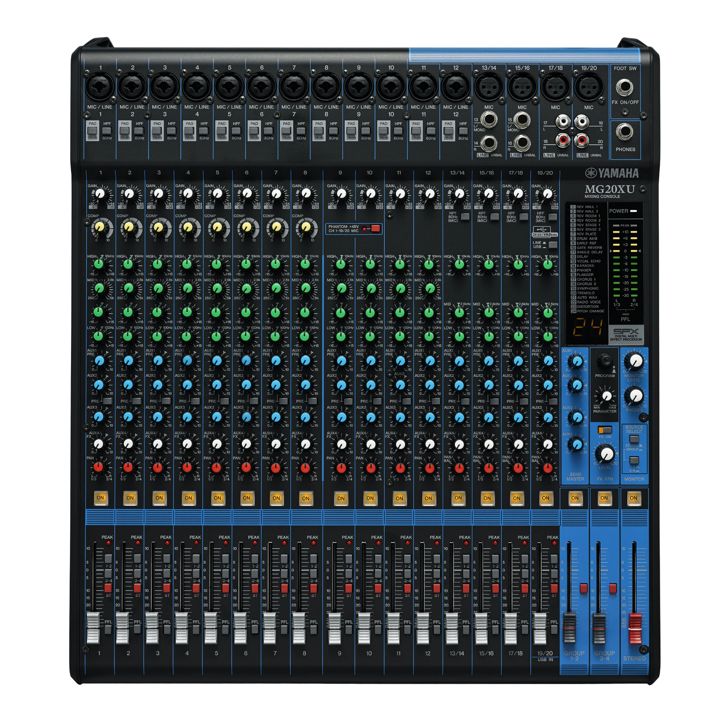Image resolution: width=728 pixels, height=728 pixels.
Task: Toggle channel 1 AUX2 PRE switch
Action: tap(107, 401)
